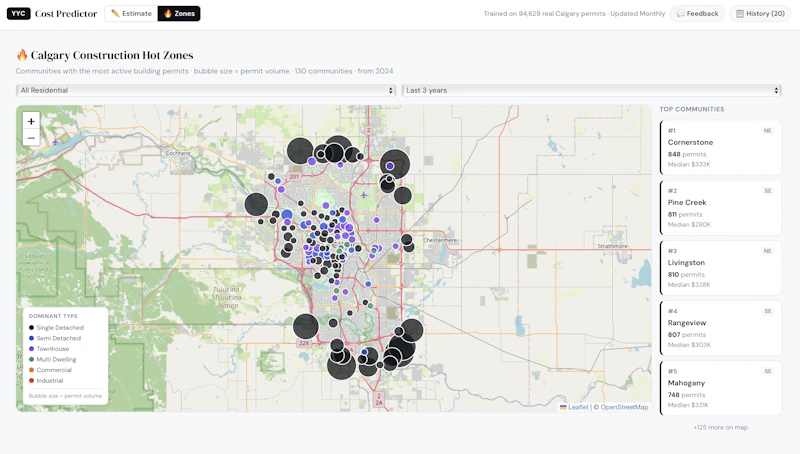Screen dimensions: 800x454
Task: Click '748 permits' in Mahogany card
Action: point(686,395)
